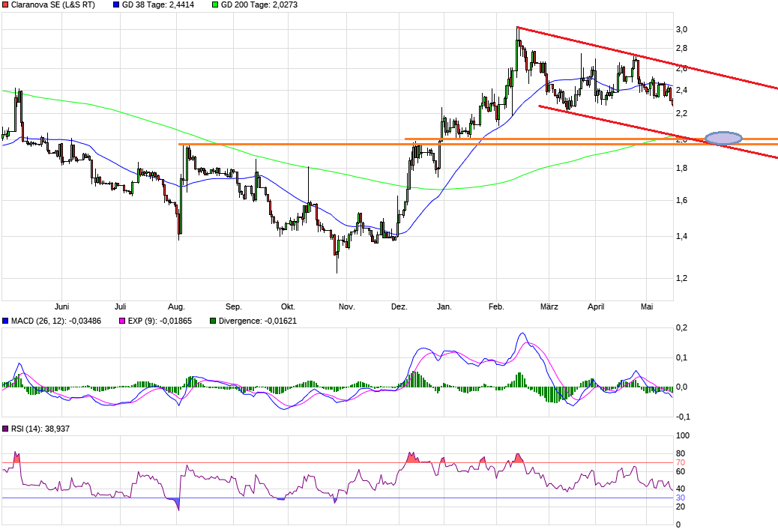Click the green Divergence legend square

212,321
